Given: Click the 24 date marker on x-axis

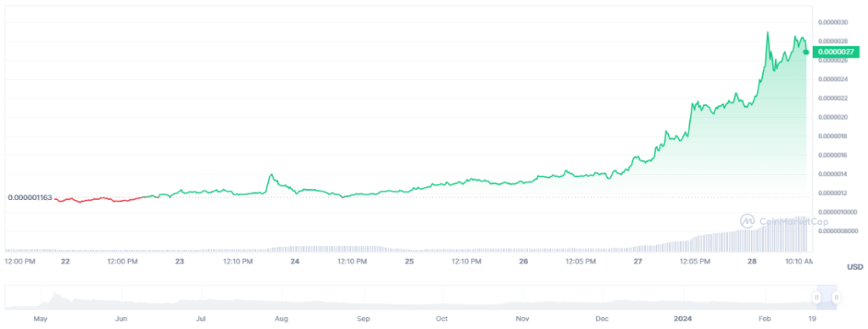Looking at the screenshot, I should coord(294,261).
